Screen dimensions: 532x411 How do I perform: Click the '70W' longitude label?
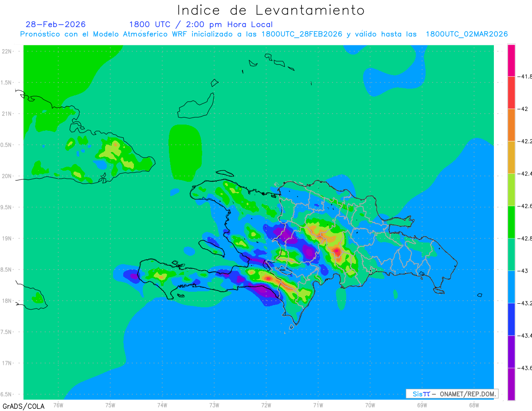click(370, 405)
